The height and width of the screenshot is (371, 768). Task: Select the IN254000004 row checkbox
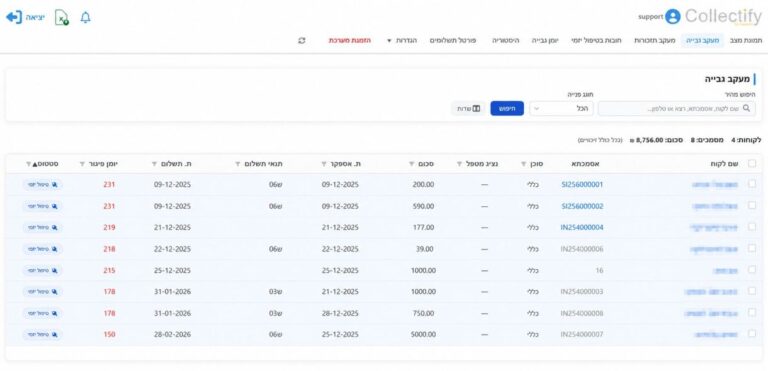pos(752,227)
